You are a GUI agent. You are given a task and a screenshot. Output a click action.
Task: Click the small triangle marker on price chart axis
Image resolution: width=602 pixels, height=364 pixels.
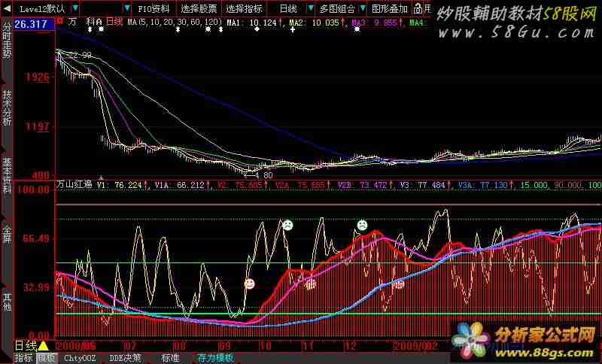click(101, 177)
